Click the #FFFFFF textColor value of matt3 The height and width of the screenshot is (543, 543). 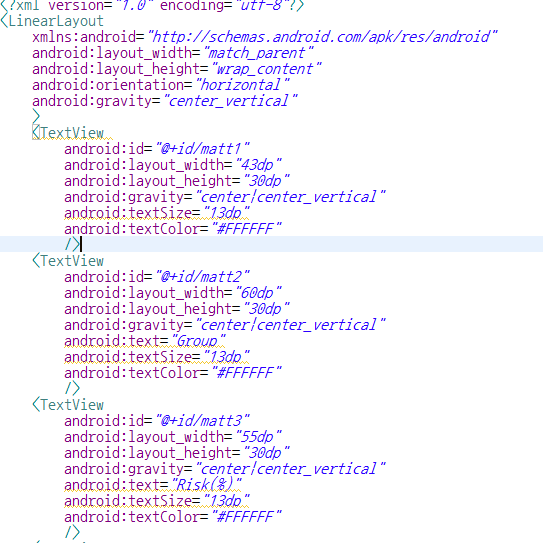247,517
